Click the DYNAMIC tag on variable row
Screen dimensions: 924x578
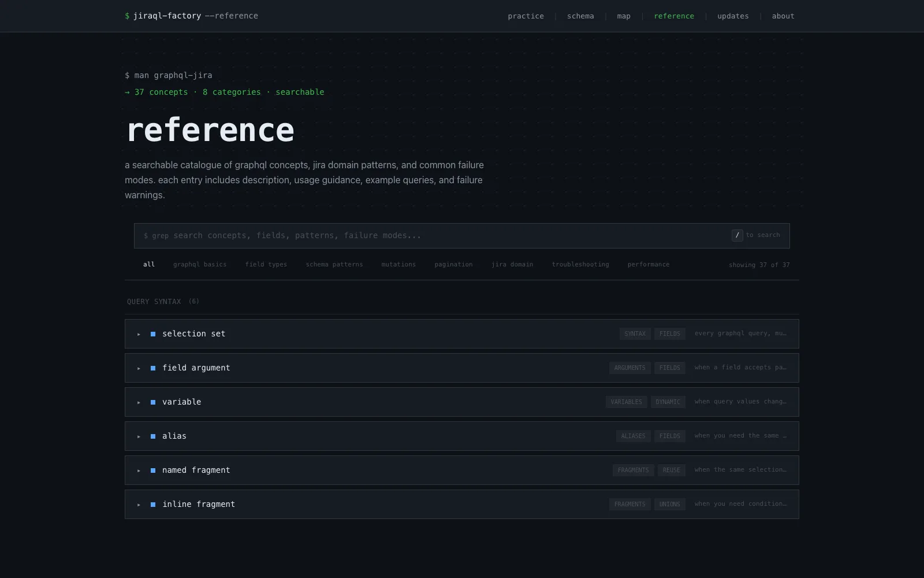click(x=668, y=402)
